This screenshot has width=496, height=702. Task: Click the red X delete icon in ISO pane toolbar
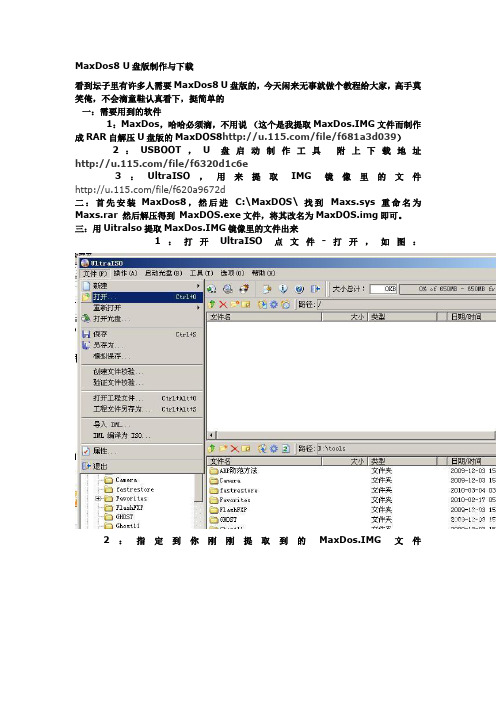coord(223,304)
